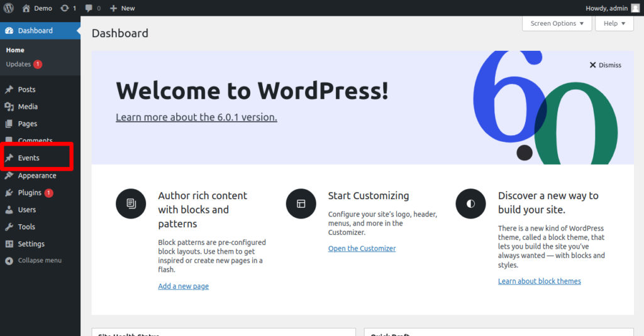The image size is (644, 336).
Task: Click the Plugins plug icon
Action: tap(9, 193)
